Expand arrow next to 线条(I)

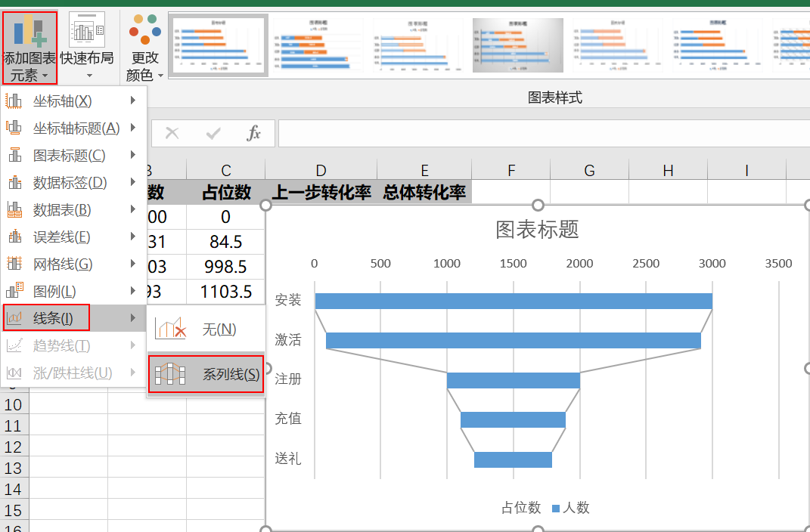point(133,318)
